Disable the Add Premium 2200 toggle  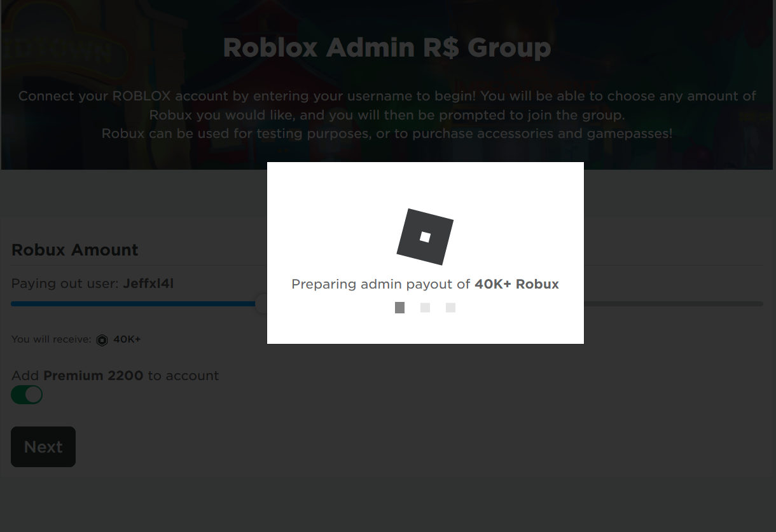[x=27, y=395]
